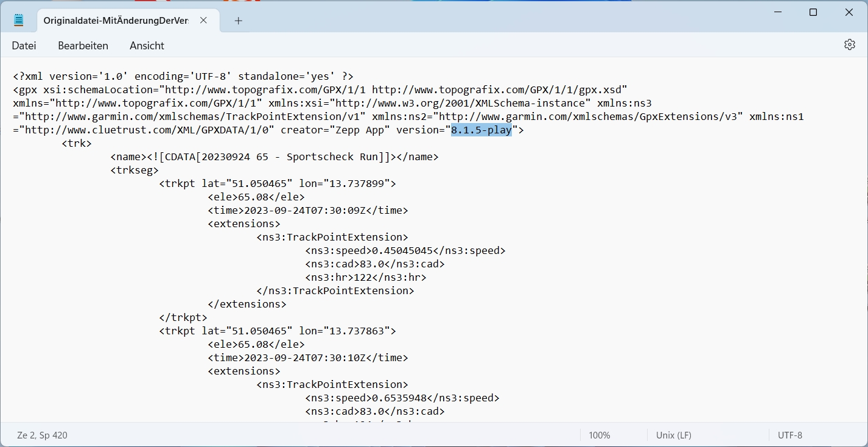Add a new tab with plus icon
The height and width of the screenshot is (447, 868).
pos(238,21)
